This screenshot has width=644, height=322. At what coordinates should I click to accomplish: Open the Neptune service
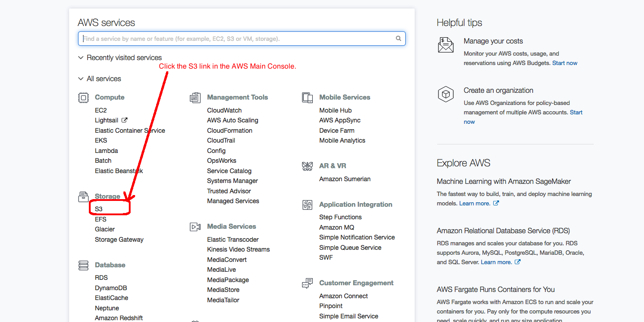click(x=107, y=308)
